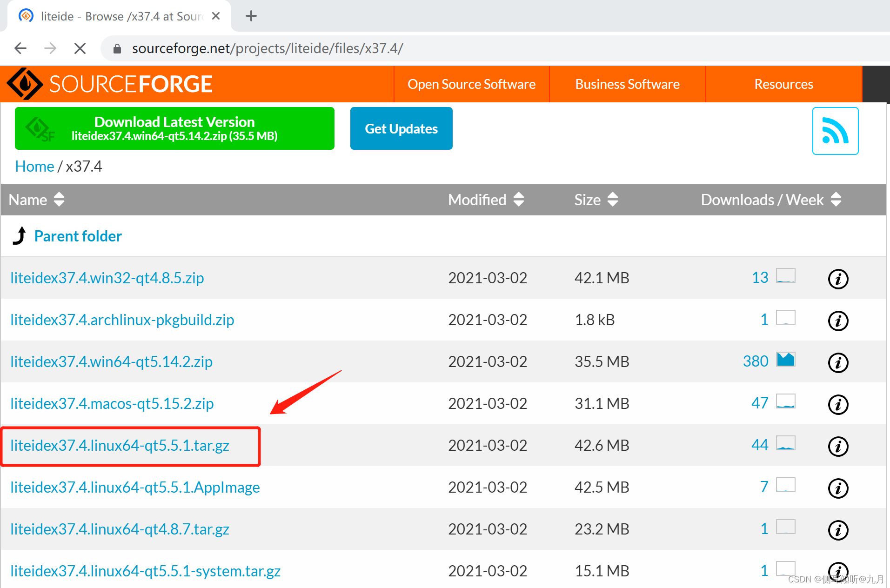Download liteidex37.4.win32-qt4.8.5.zip
This screenshot has width=890, height=588.
[x=107, y=278]
